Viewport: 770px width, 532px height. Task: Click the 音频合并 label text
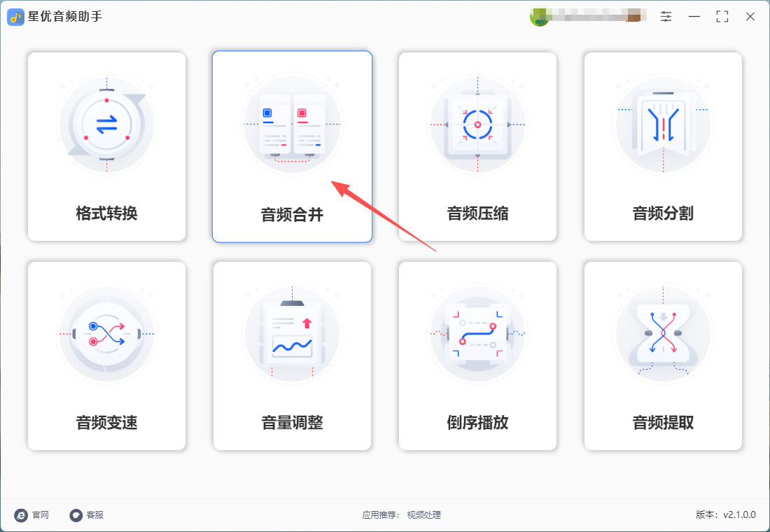(x=292, y=215)
